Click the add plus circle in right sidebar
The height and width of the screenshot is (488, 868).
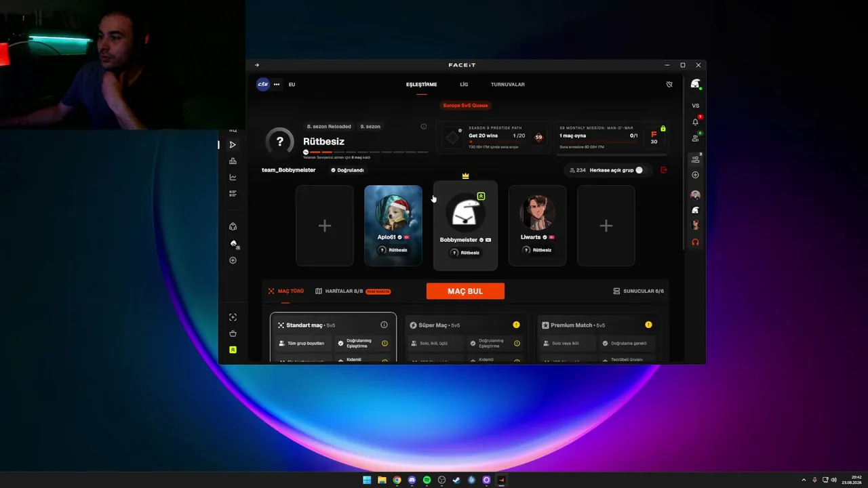click(695, 175)
